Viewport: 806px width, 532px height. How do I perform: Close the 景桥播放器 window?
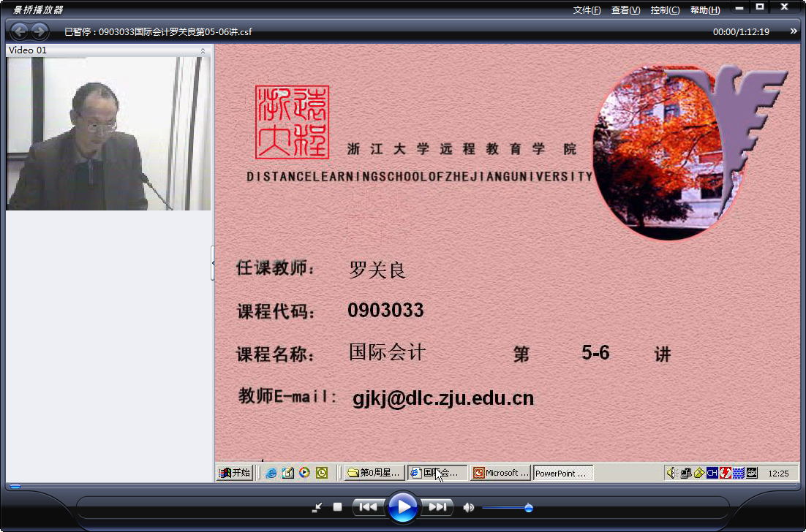[x=784, y=7]
